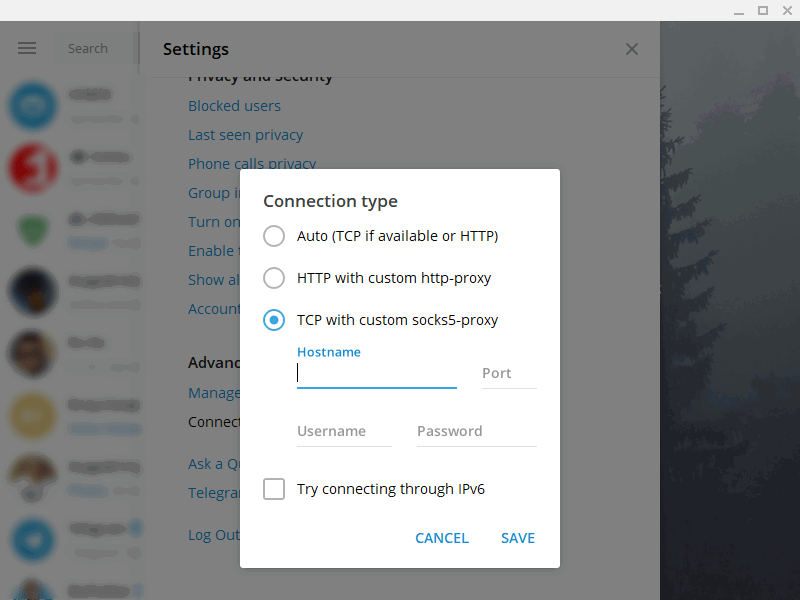The width and height of the screenshot is (800, 600).
Task: Select TCP with custom socks5-proxy option
Action: coord(274,320)
